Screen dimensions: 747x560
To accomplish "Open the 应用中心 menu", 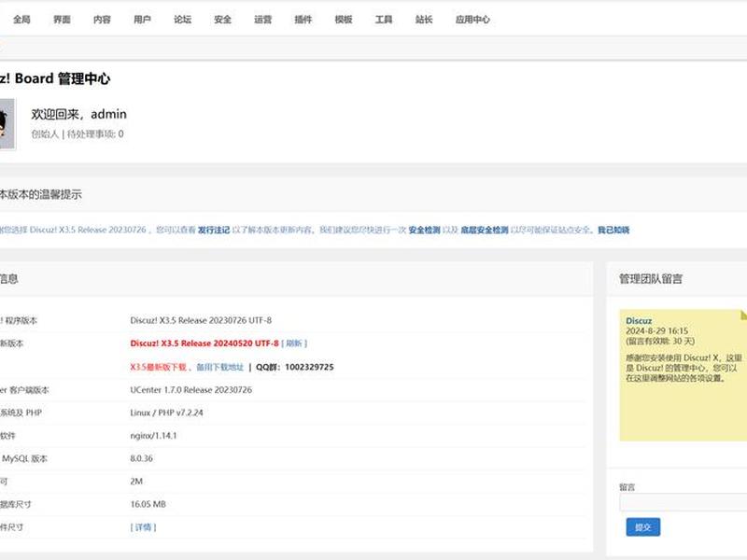I will [472, 20].
